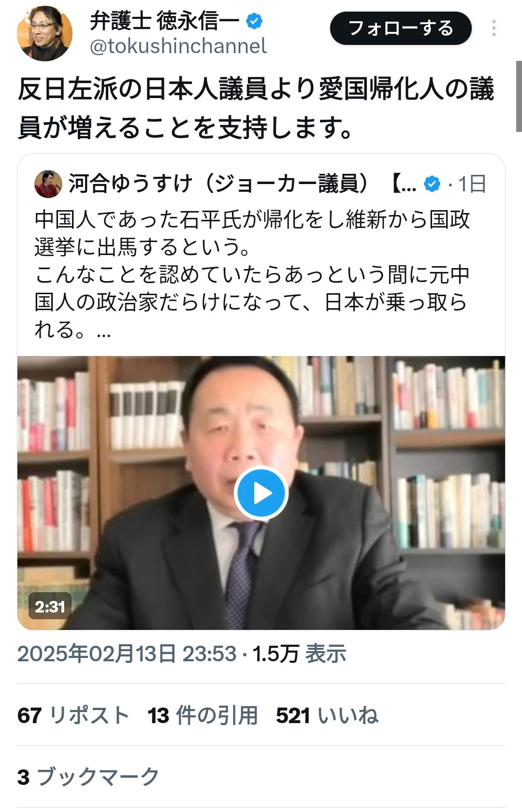This screenshot has width=522, height=812.
Task: Click the 2025年02月13日 23:53 timestamp
Action: 127,654
